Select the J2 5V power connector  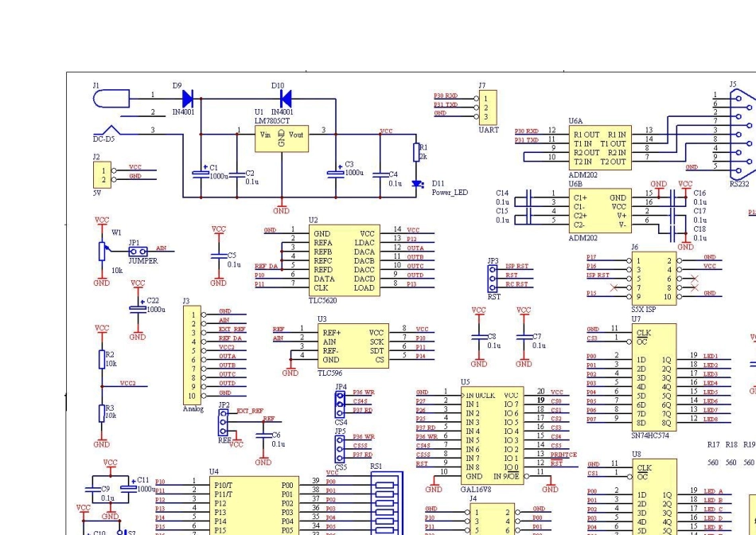coord(101,175)
